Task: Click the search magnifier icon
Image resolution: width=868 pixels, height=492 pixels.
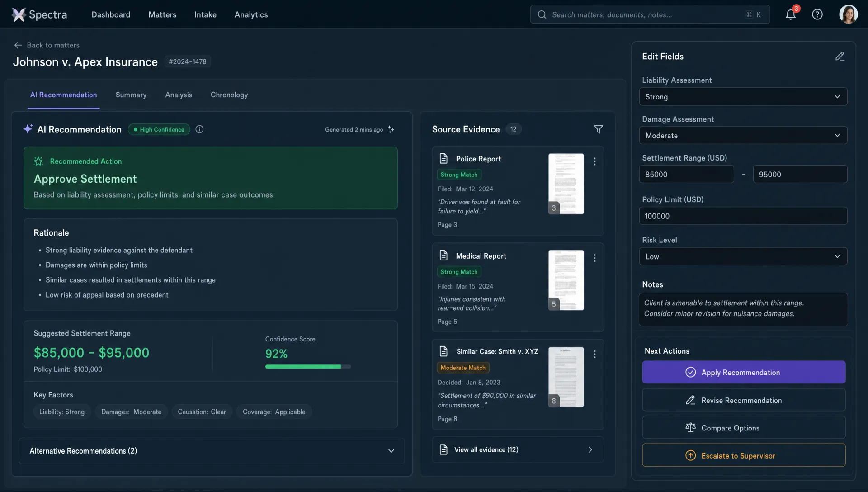Action: [542, 14]
